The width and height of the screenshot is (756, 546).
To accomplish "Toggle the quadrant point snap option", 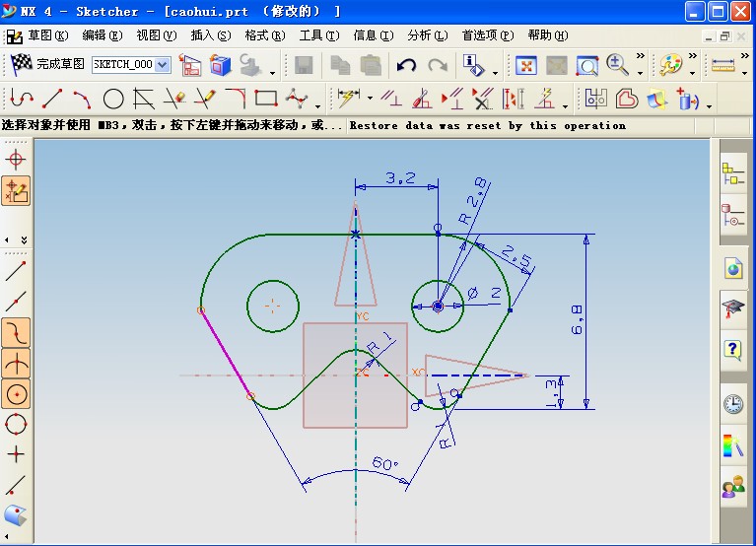I will click(16, 425).
